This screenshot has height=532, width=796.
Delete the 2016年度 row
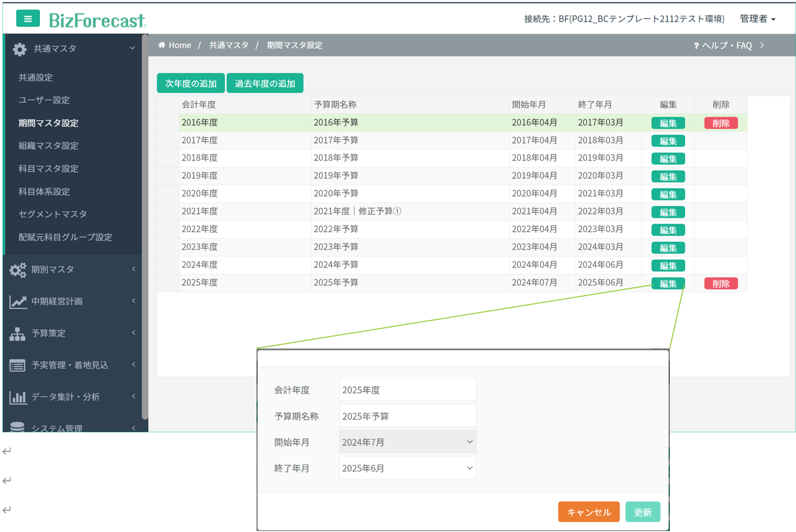[x=721, y=123]
